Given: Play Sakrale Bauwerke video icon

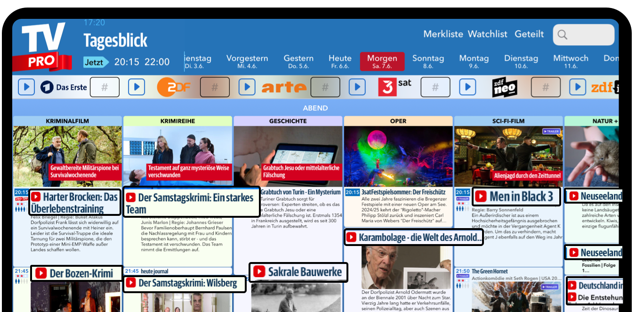Looking at the screenshot, I should (x=259, y=272).
